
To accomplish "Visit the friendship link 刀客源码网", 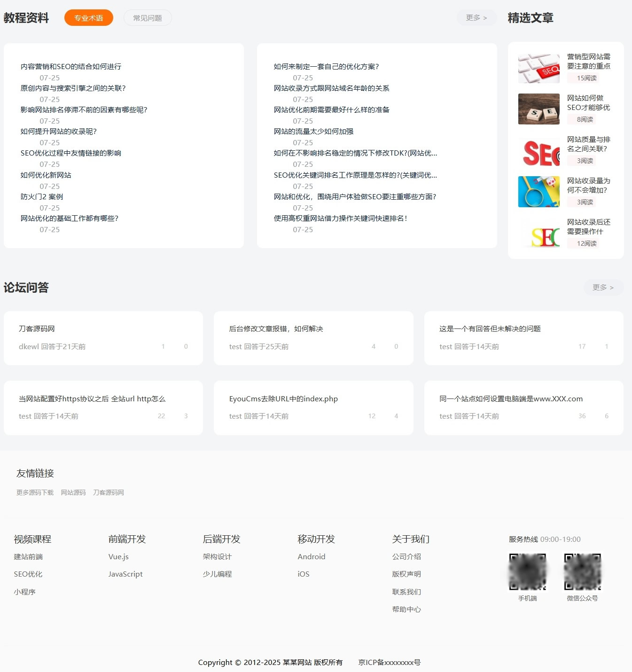I will click(x=108, y=492).
